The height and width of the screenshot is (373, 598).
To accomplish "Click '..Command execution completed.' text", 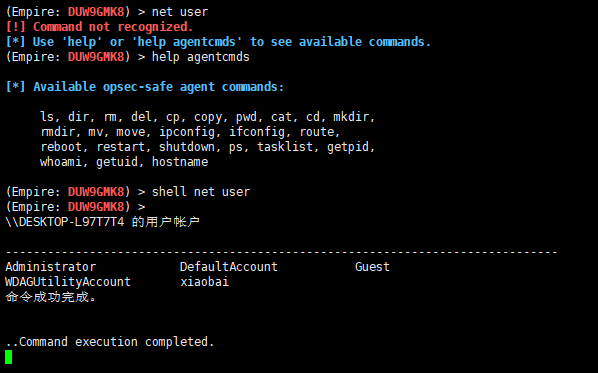I will point(110,342).
